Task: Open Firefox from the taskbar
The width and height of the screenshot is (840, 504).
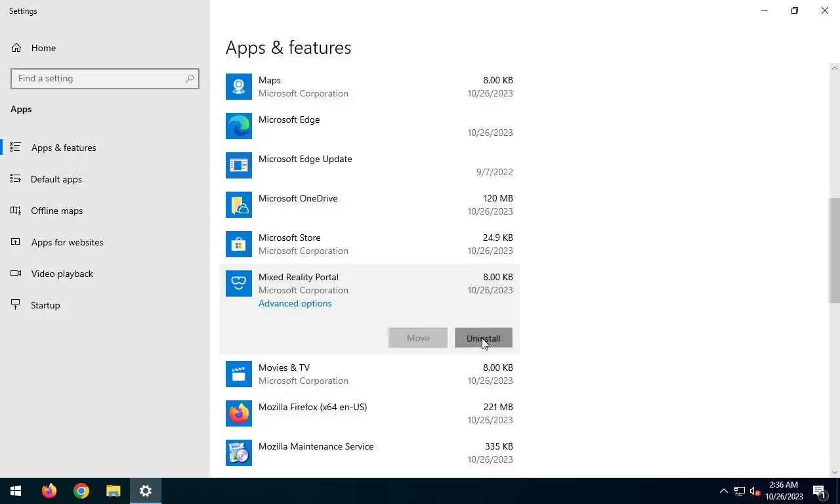Action: 49,491
